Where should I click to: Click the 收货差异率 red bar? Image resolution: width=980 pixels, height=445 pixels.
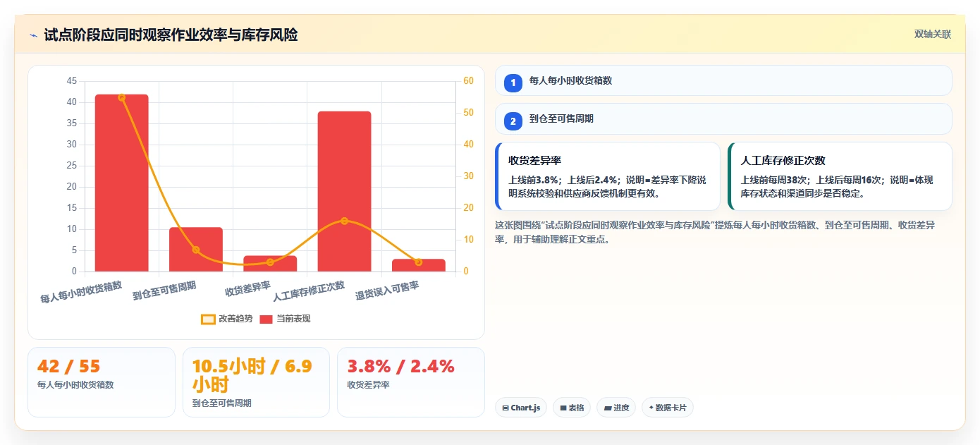(x=270, y=264)
